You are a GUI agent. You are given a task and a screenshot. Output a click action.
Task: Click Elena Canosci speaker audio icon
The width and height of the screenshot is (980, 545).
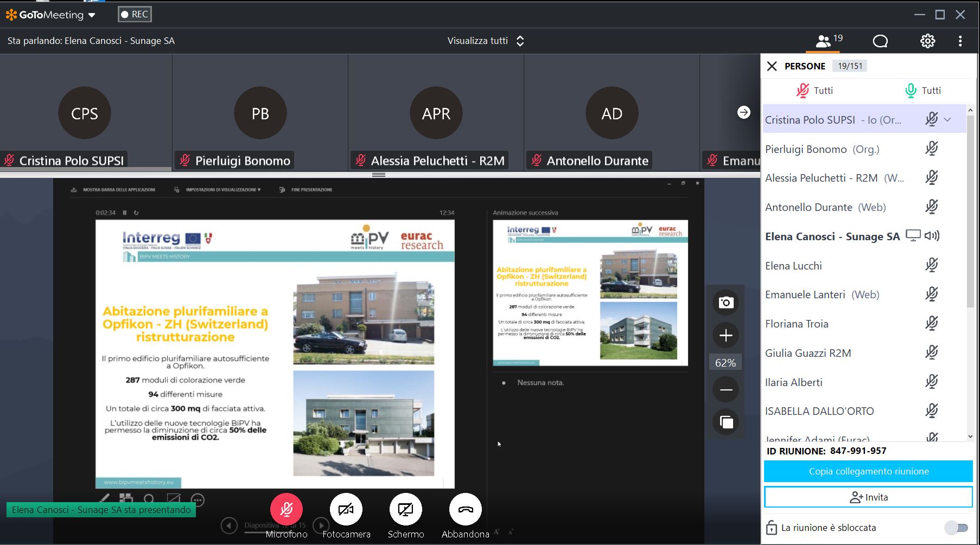(x=932, y=236)
